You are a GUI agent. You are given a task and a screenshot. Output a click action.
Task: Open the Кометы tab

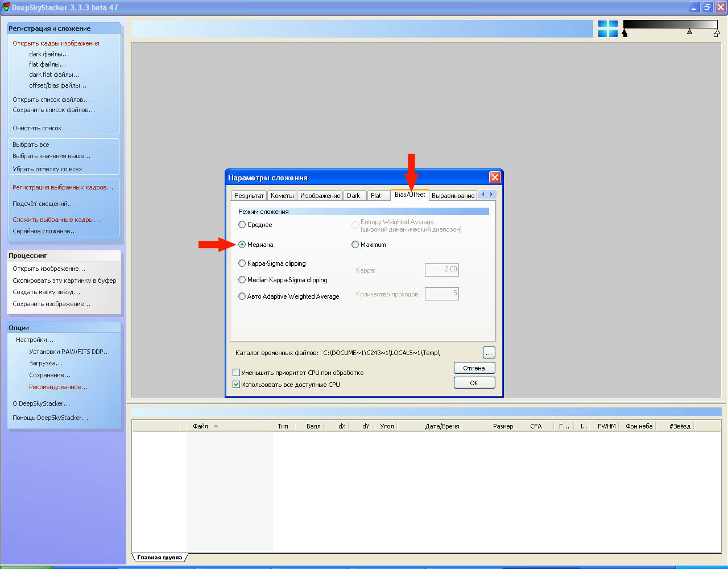point(282,196)
